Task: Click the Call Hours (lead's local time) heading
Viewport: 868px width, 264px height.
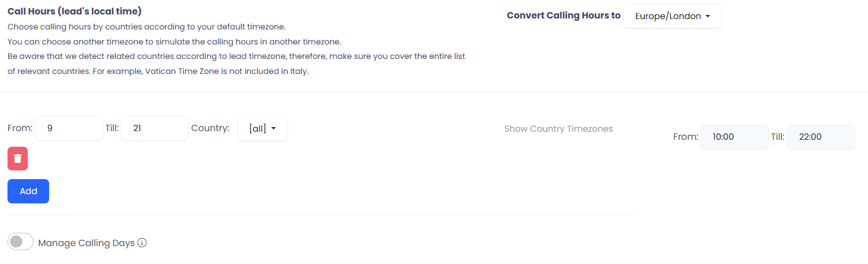Action: (75, 12)
